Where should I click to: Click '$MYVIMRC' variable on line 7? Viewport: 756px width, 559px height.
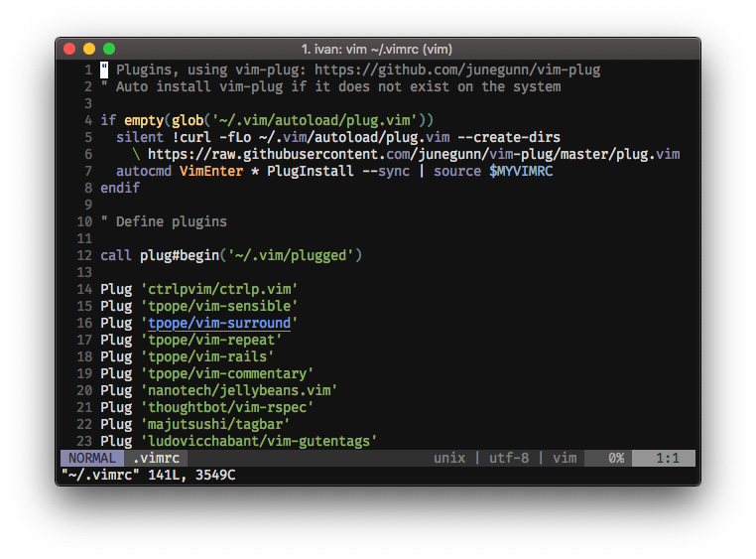(521, 171)
